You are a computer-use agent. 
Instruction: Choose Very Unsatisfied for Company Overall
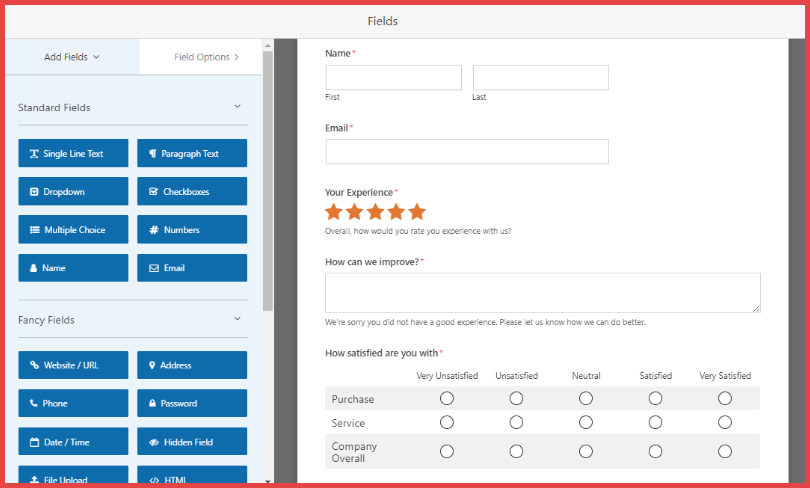click(447, 451)
